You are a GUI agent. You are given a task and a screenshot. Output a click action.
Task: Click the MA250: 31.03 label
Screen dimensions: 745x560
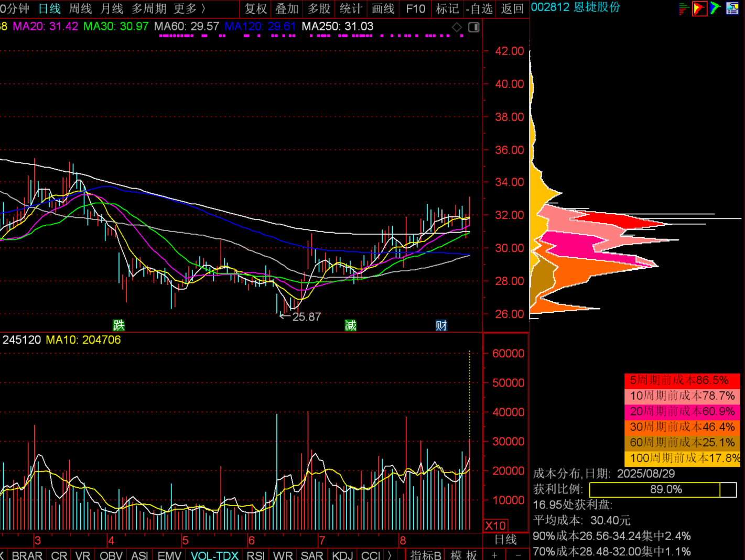tap(338, 26)
